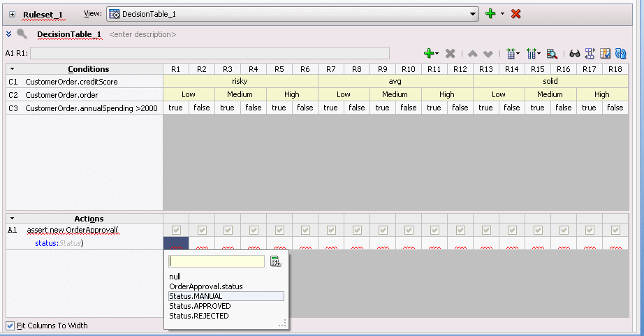Click the blue refresh arrows icon

620,53
